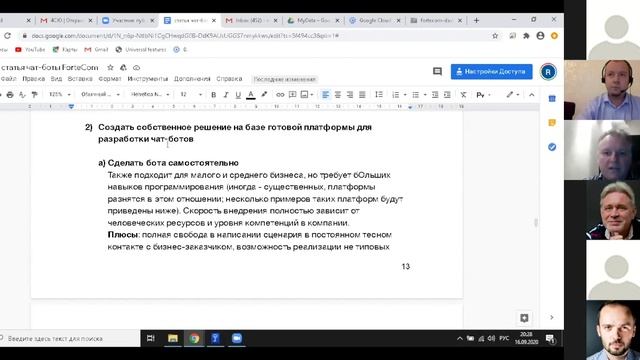Click the account avatar R
640x360 pixels.
click(548, 72)
